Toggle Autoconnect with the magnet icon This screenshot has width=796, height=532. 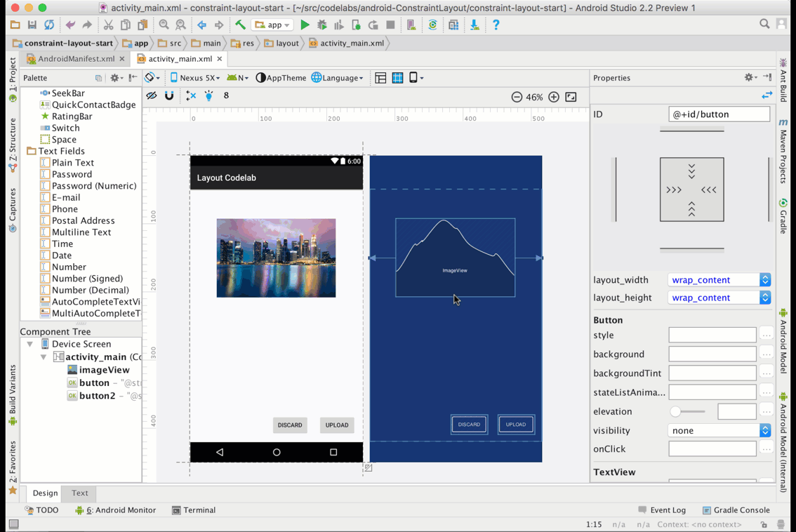point(169,95)
